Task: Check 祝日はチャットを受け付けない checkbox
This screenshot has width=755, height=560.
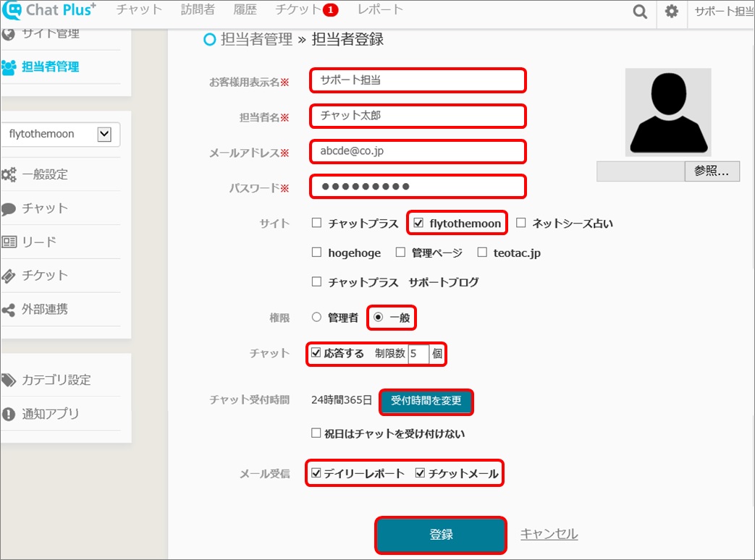Action: tap(316, 433)
